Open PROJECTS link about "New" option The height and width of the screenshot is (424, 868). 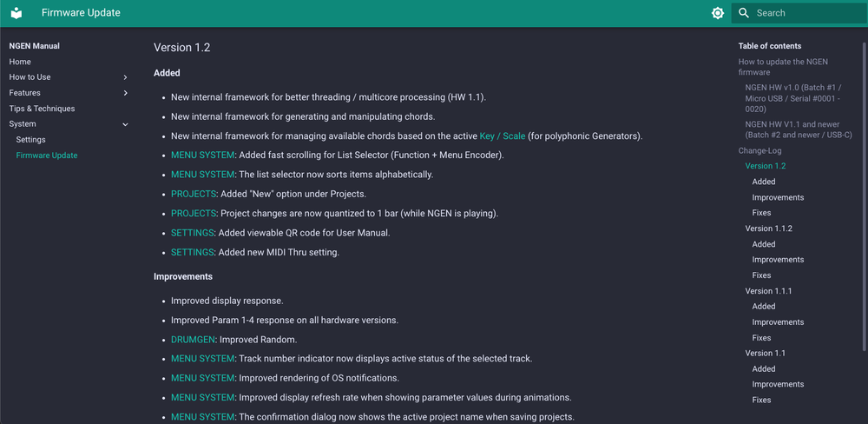point(194,194)
